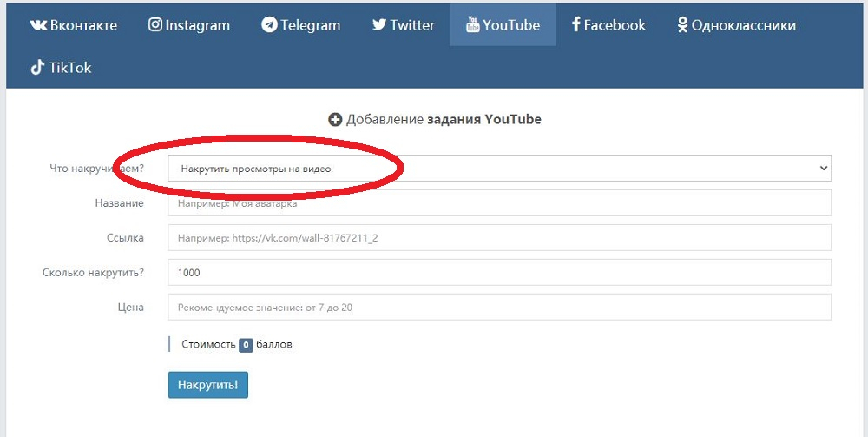This screenshot has width=868, height=437.
Task: Click the 'Цена' price input field
Action: [x=499, y=307]
